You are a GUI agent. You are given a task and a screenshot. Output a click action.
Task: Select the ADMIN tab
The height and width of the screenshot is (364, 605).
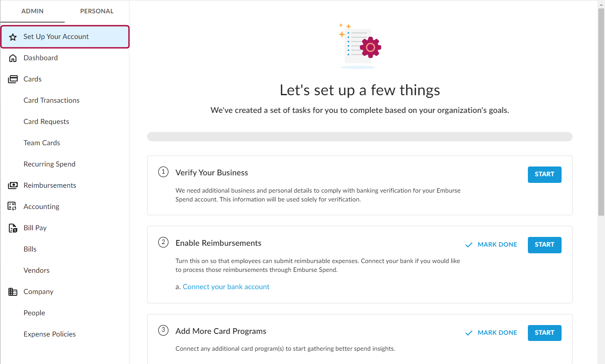[33, 11]
